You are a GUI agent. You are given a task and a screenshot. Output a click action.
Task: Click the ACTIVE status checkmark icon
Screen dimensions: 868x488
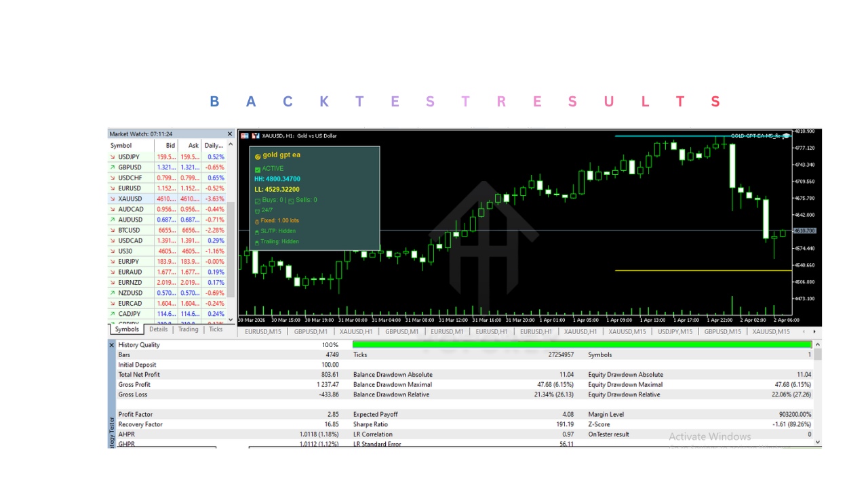258,169
